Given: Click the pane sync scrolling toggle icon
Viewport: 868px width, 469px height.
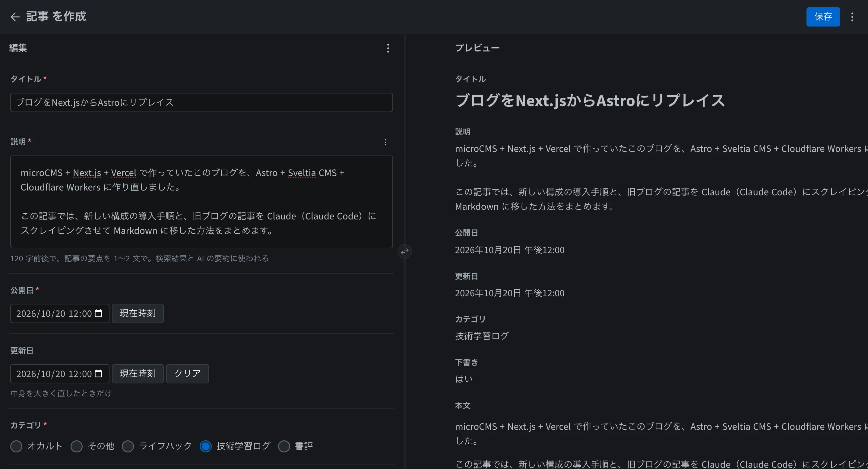Looking at the screenshot, I should click(405, 251).
